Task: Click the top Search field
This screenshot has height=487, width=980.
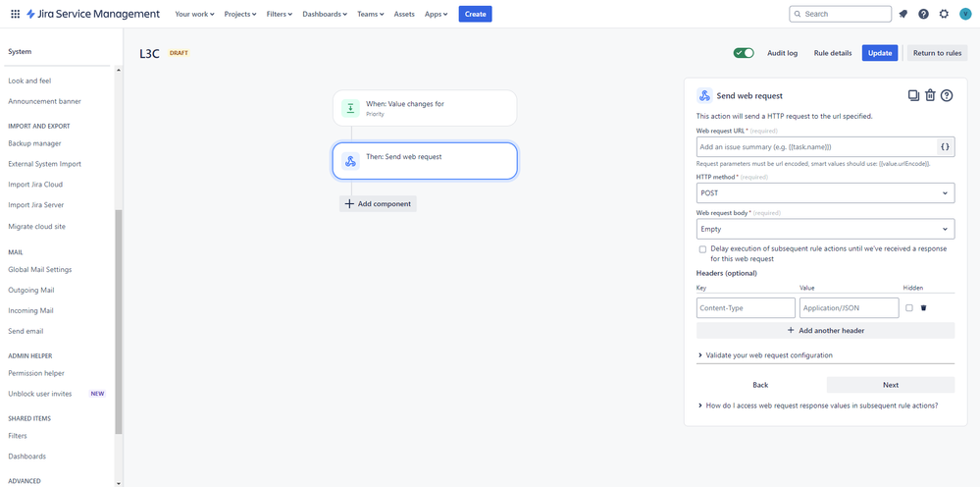Action: click(841, 14)
